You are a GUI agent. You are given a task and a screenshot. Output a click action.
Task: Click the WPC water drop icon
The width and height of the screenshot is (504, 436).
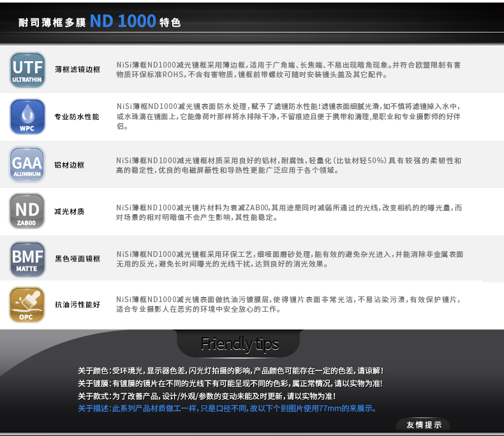coord(27,117)
